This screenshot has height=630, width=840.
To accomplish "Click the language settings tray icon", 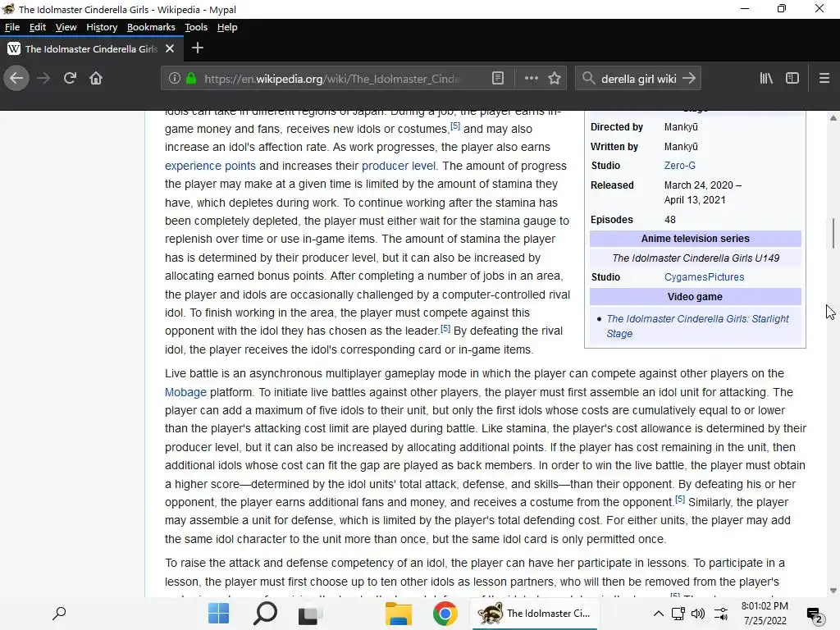I will [x=721, y=614].
